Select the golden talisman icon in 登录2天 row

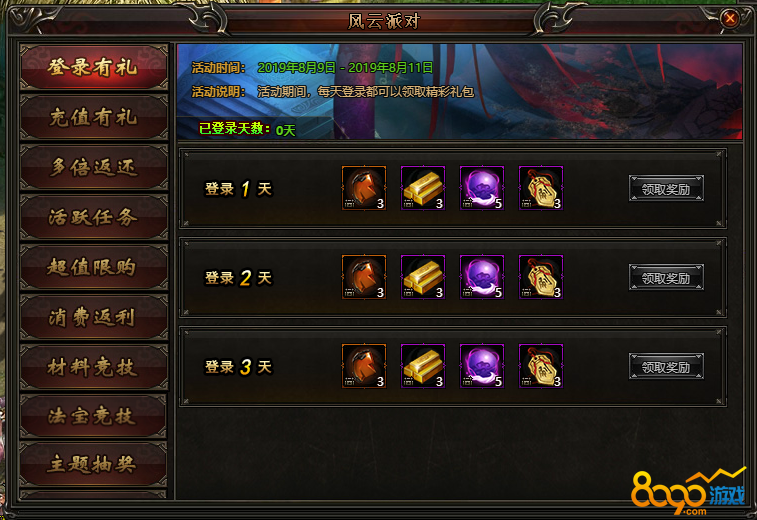point(541,277)
